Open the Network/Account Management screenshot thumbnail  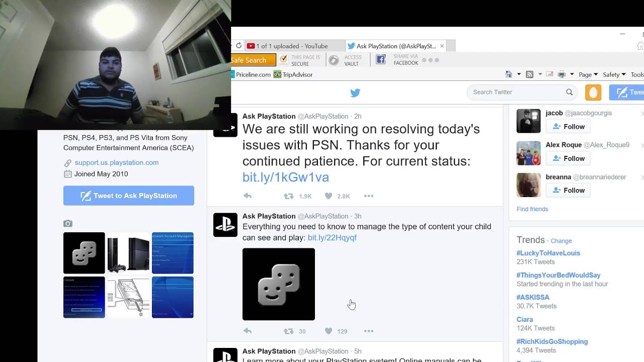click(x=173, y=253)
